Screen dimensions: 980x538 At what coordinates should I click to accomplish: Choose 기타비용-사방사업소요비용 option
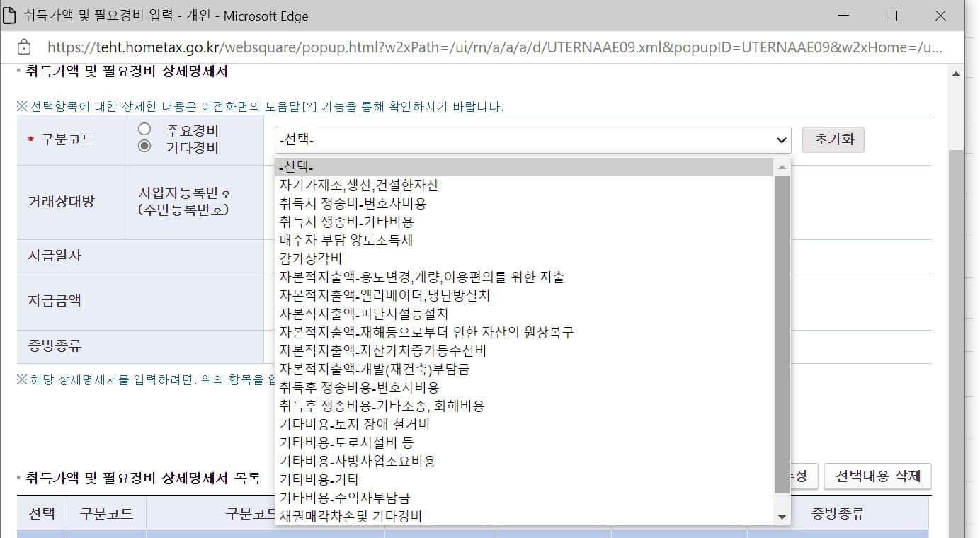click(x=525, y=462)
